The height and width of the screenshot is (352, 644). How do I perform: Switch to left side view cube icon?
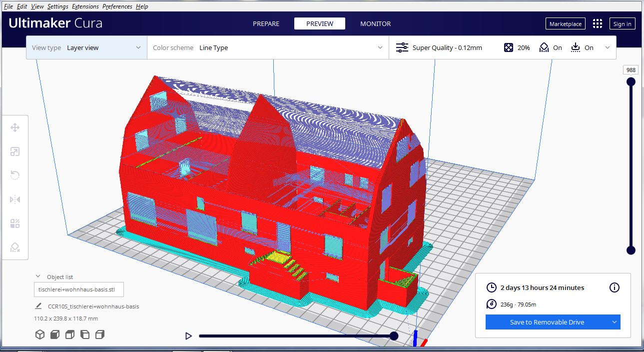coord(85,334)
